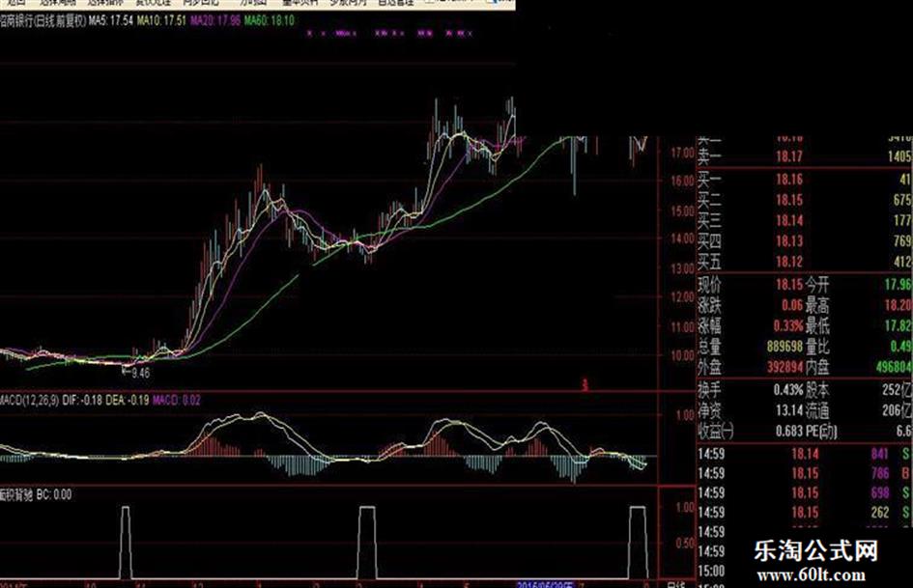Click the 换手 turnover value 0.43%
Image resolution: width=913 pixels, height=588 pixels.
tap(788, 390)
